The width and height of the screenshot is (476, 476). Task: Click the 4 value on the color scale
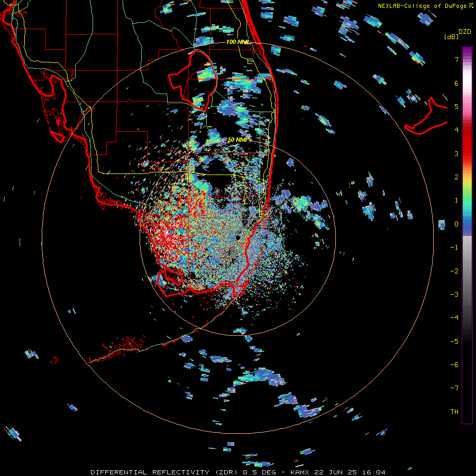(456, 130)
